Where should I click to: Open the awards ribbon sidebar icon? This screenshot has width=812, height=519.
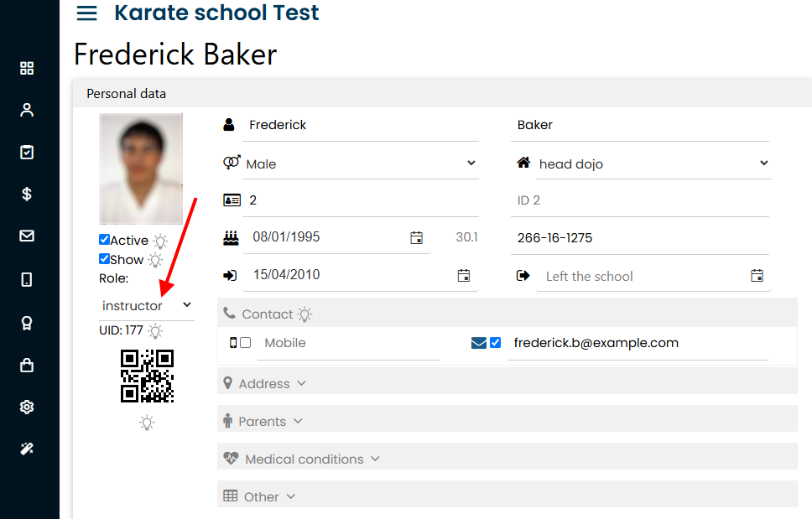pyautogui.click(x=27, y=323)
